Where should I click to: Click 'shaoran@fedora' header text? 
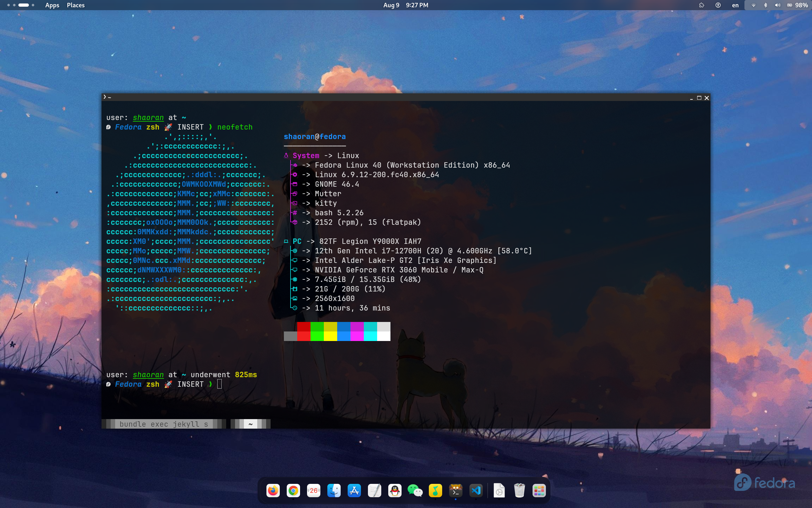coord(315,137)
